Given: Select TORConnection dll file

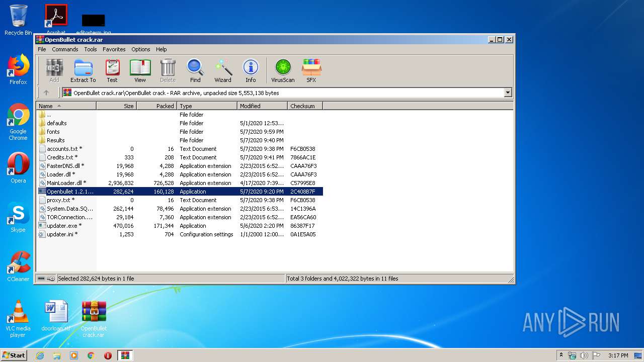Looking at the screenshot, I should click(x=180, y=217).
